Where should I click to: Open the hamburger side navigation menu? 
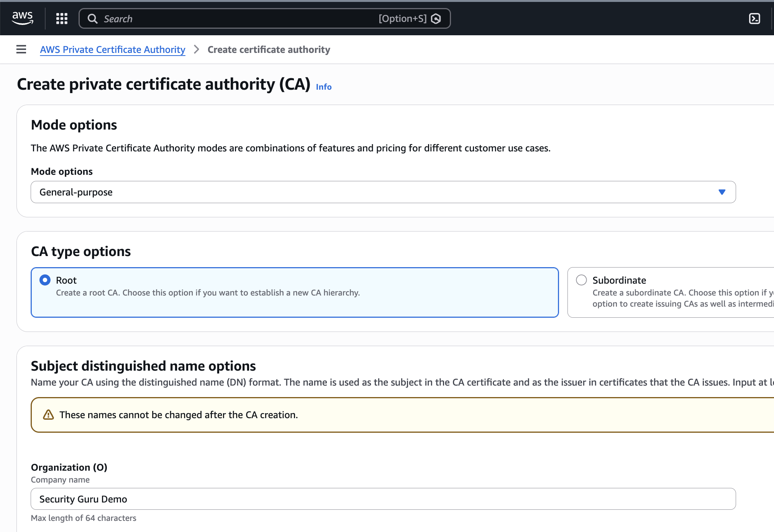click(21, 49)
